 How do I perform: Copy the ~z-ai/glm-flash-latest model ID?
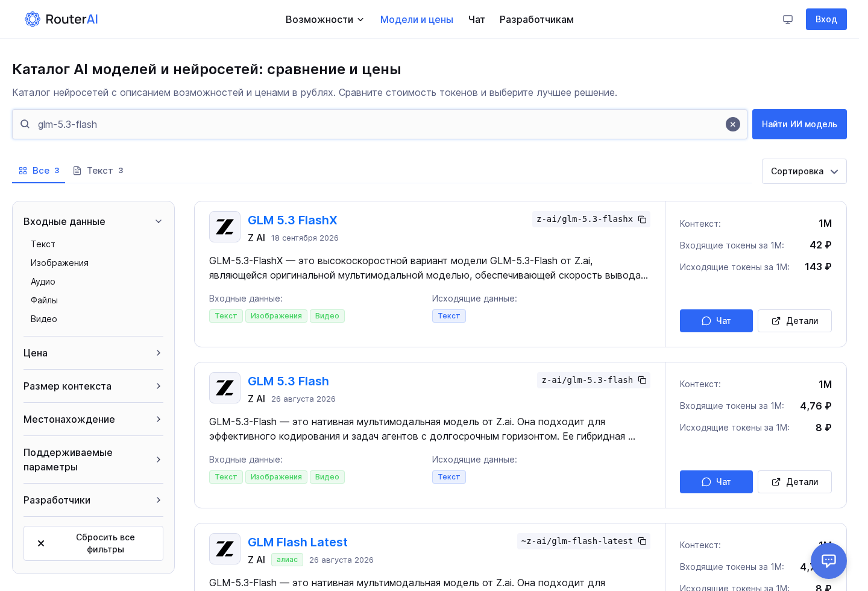click(x=643, y=541)
